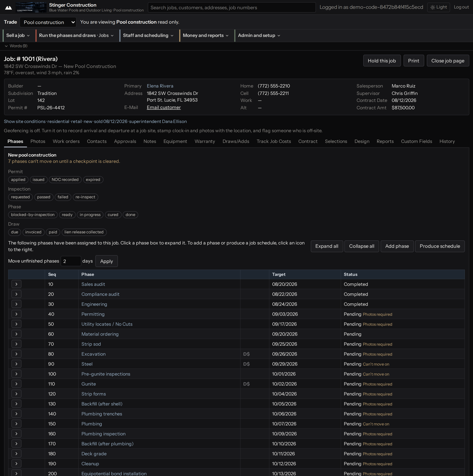Image resolution: width=473 pixels, height=476 pixels.
Task: Click the Stinger Construction company thumbnail
Action: click(x=31, y=7)
